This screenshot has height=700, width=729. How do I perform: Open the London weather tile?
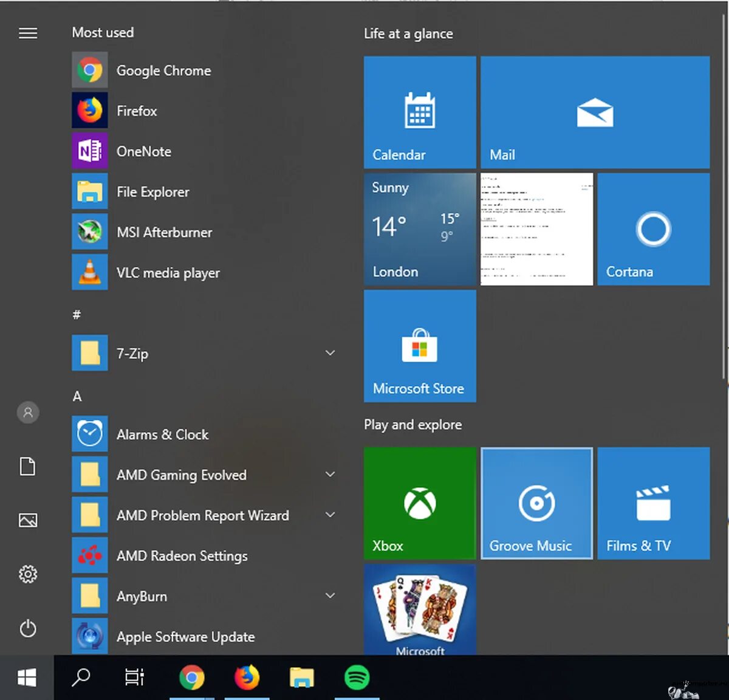[x=420, y=229]
